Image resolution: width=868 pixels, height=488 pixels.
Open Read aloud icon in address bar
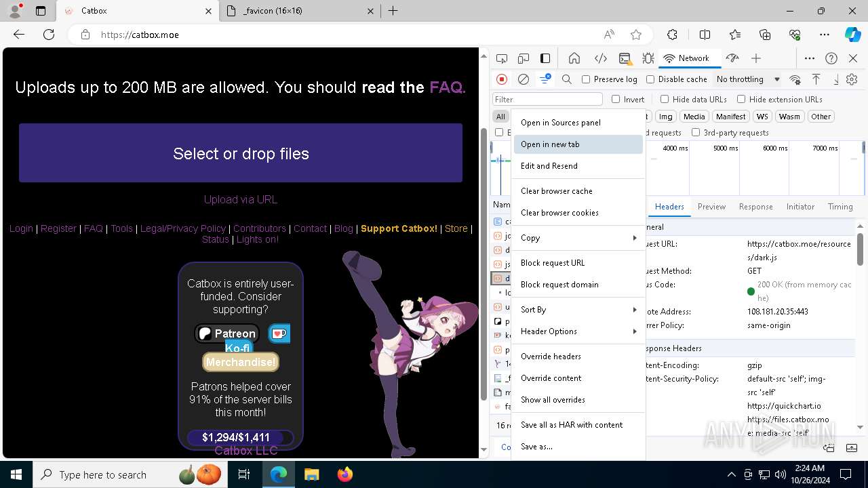[609, 35]
